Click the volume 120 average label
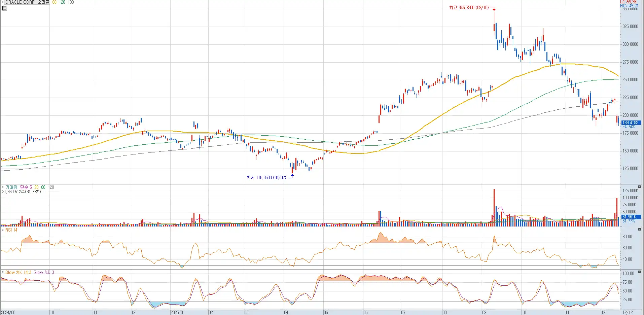The image size is (644, 315). (51, 187)
